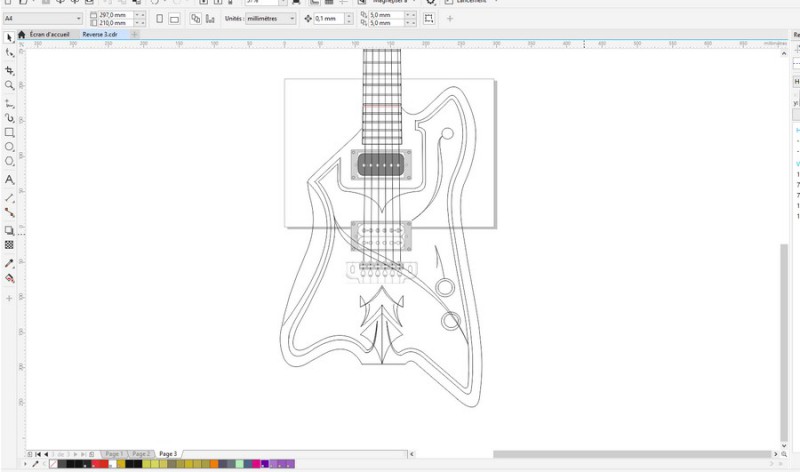Select the Text tool
The image size is (800, 472).
[9, 180]
